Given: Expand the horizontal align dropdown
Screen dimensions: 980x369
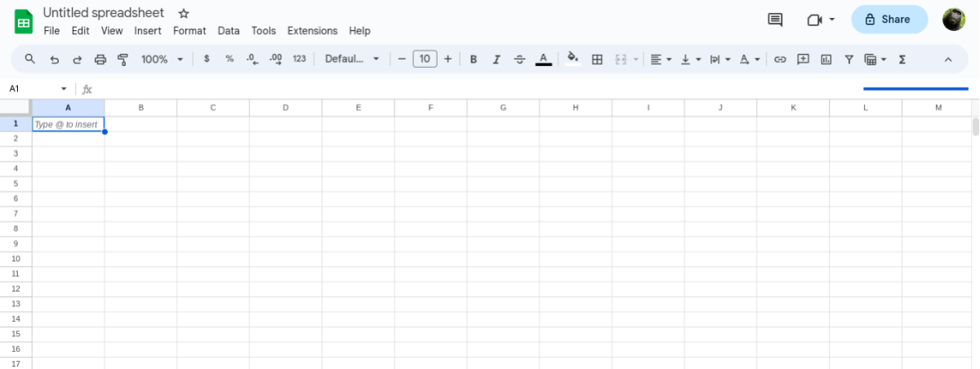Looking at the screenshot, I should point(661,59).
